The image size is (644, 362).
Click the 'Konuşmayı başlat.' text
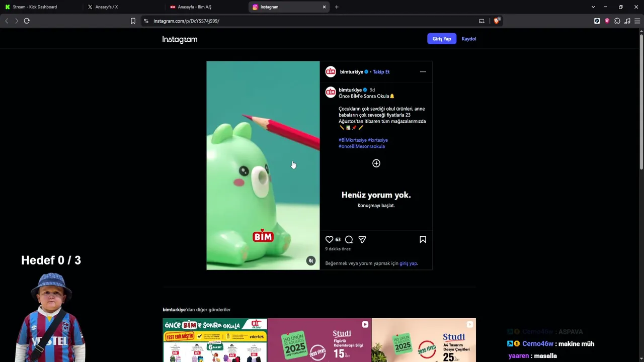coord(376,206)
